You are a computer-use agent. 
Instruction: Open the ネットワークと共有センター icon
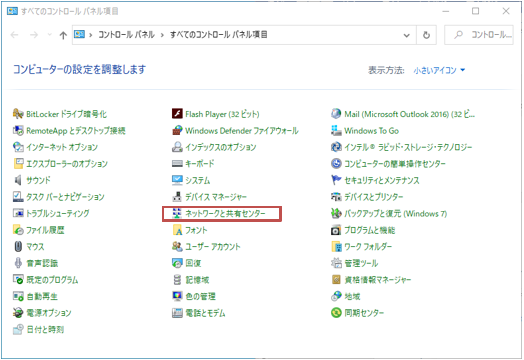pyautogui.click(x=177, y=213)
